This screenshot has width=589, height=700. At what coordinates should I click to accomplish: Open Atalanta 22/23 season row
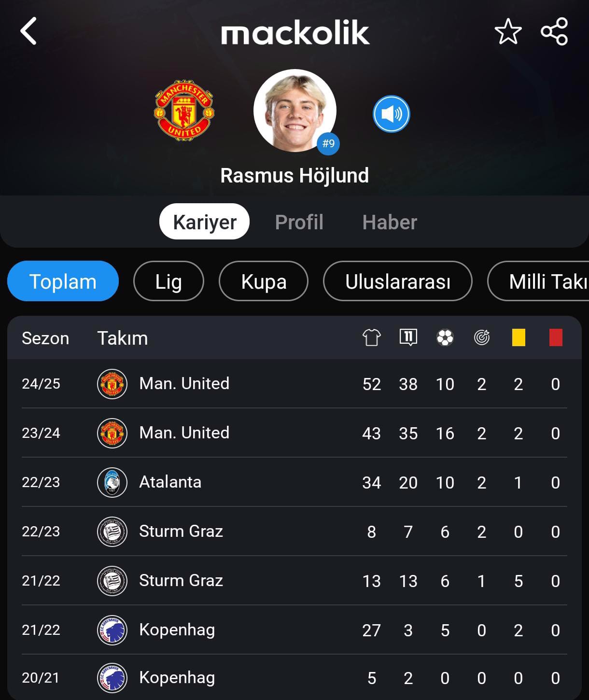tap(294, 482)
